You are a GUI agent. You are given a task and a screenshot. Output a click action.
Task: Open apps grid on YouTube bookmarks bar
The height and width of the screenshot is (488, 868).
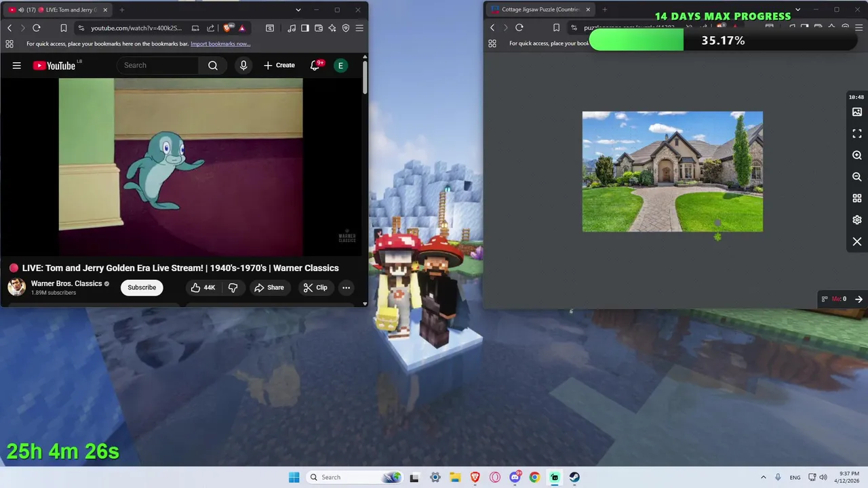tap(9, 44)
